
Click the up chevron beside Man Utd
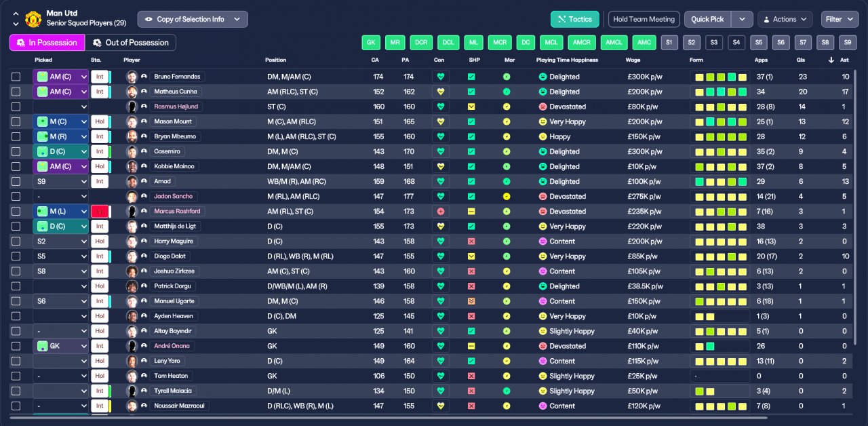point(16,14)
